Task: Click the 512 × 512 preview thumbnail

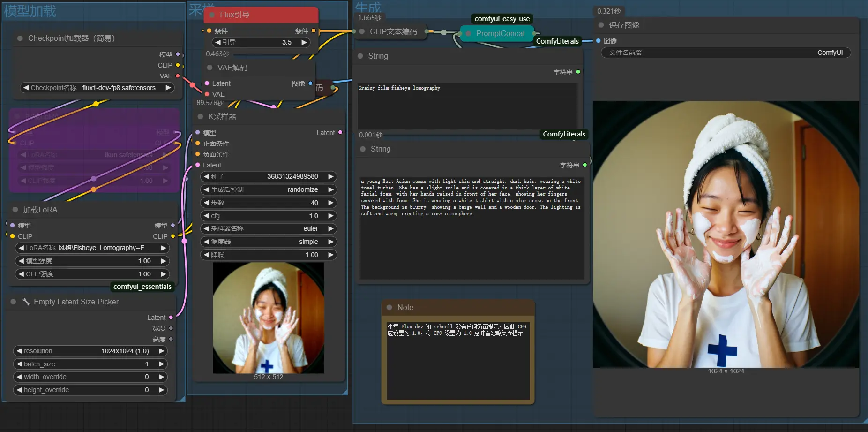Action: [x=269, y=318]
